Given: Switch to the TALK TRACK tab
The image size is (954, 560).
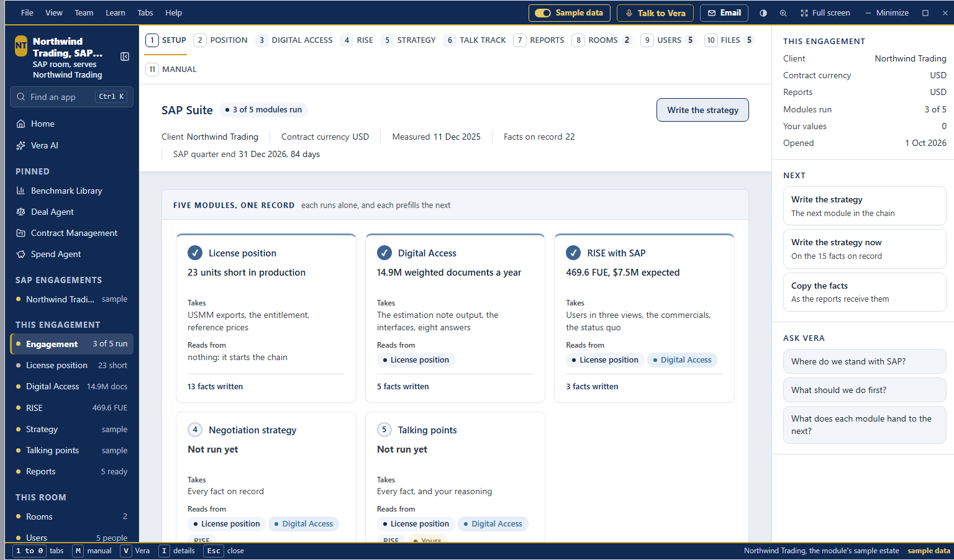Looking at the screenshot, I should click(x=476, y=40).
